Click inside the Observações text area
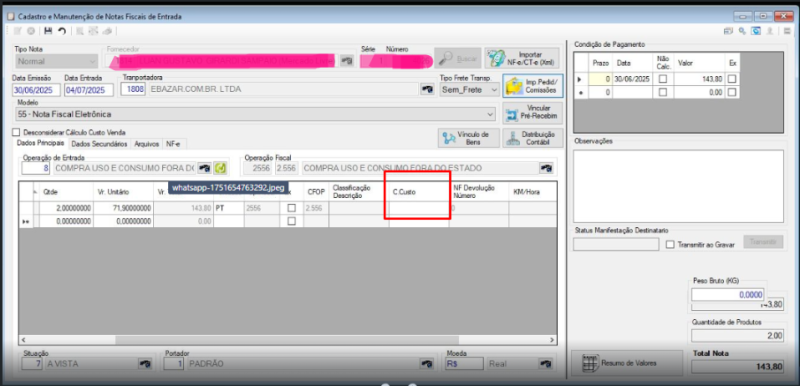Screen dimensions: 800x386 click(x=678, y=186)
